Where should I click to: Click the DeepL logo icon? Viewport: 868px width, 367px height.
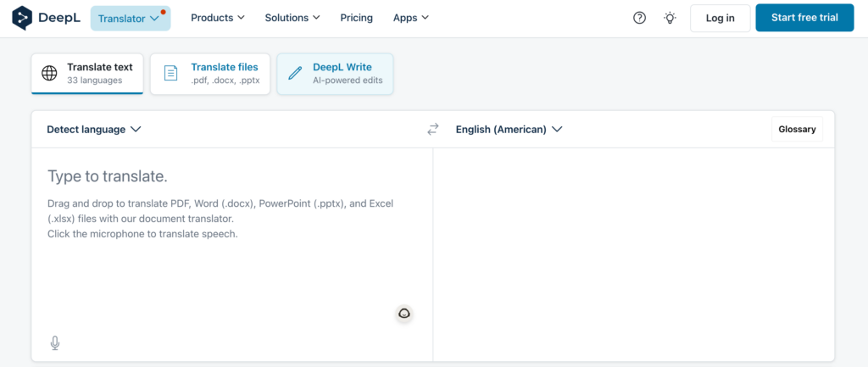[23, 18]
